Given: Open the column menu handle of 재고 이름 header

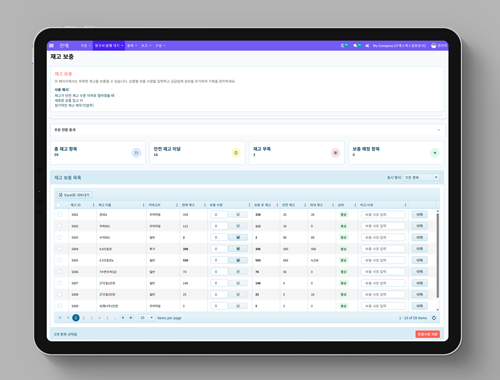Looking at the screenshot, I should (144, 205).
